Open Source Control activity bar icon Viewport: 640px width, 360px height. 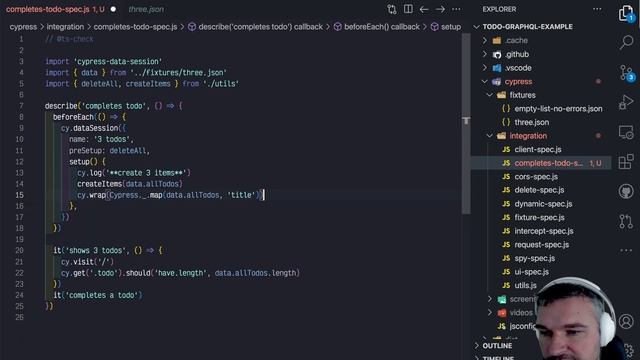pyautogui.click(x=626, y=72)
